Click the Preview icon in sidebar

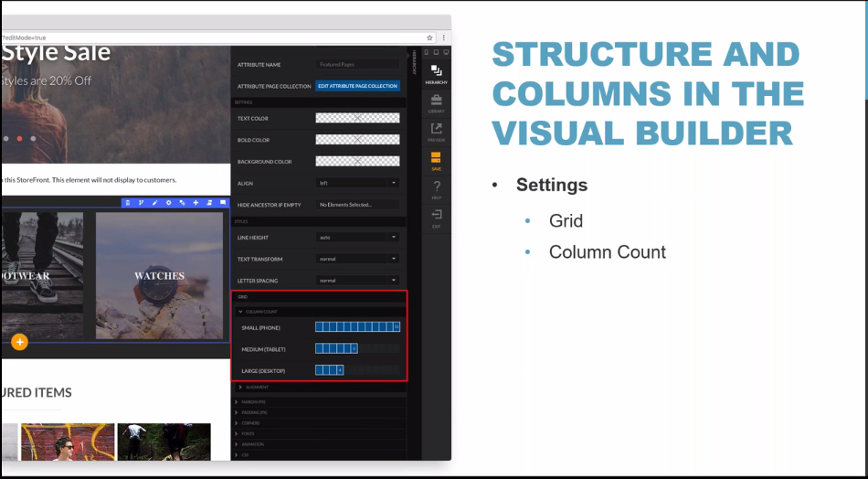tap(436, 133)
